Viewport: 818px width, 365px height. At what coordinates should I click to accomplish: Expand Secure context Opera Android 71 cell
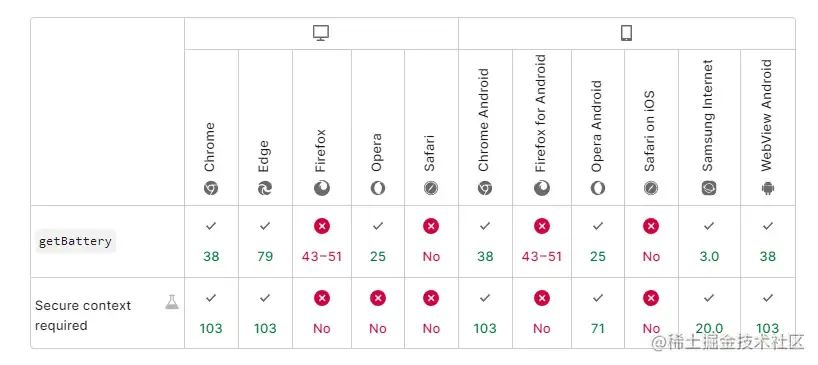pos(598,313)
